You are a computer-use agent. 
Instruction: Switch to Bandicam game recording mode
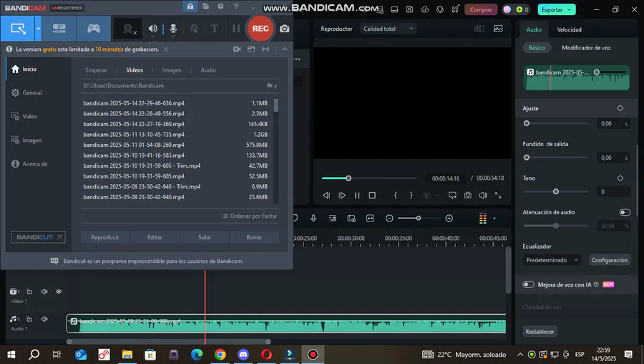tap(94, 29)
